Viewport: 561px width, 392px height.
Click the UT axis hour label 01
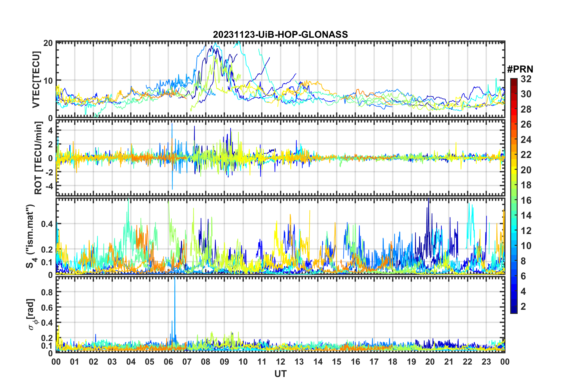click(x=75, y=362)
